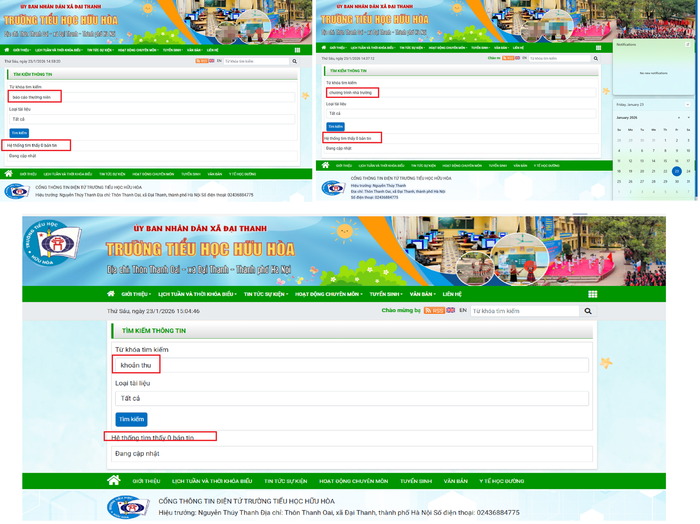Screen dimensions: 700x524
Task: Click home icon in bottom screenshot's top green menu
Action: tap(111, 294)
